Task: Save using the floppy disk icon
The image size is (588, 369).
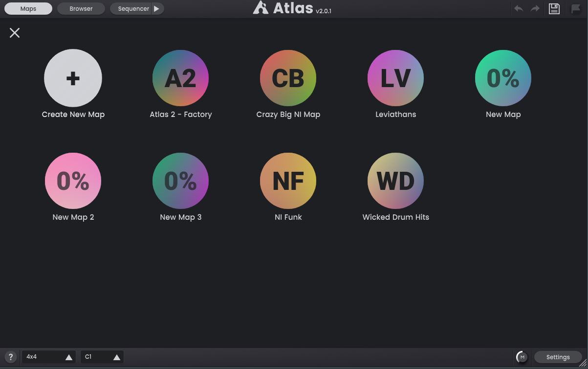Action: 554,8
